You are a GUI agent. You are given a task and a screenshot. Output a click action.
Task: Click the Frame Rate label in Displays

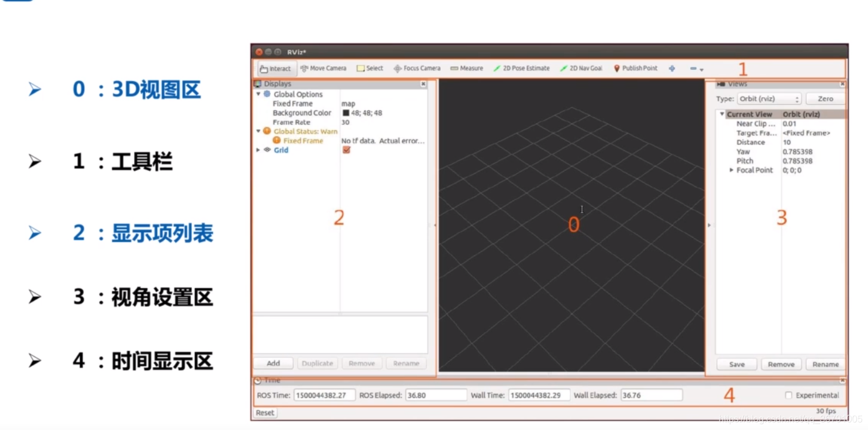pos(291,123)
